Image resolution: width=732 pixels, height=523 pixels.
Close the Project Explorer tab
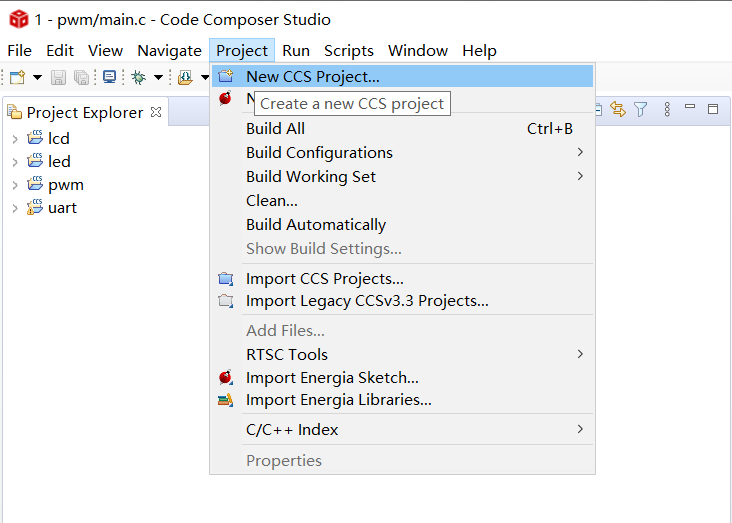coord(155,112)
